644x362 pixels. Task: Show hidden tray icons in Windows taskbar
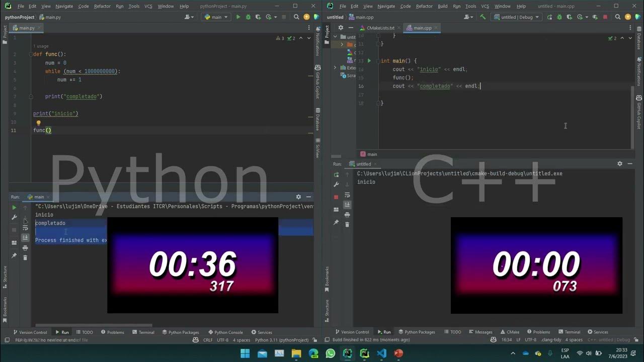[x=513, y=353]
